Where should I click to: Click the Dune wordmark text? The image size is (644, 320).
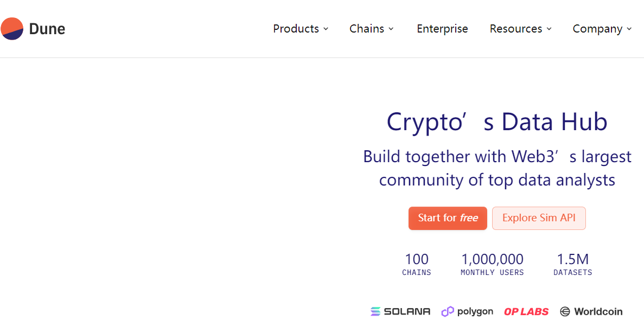click(x=47, y=29)
